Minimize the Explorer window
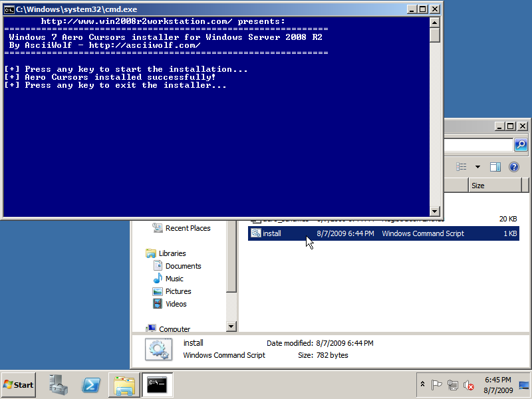 point(499,126)
